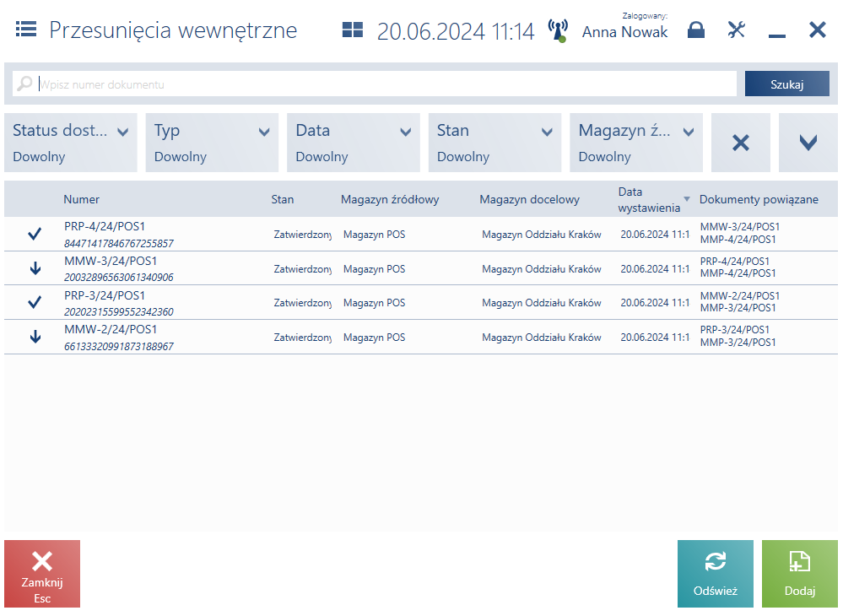Screen dimensions: 843x616
Task: Close the application with top X
Action: click(x=817, y=30)
